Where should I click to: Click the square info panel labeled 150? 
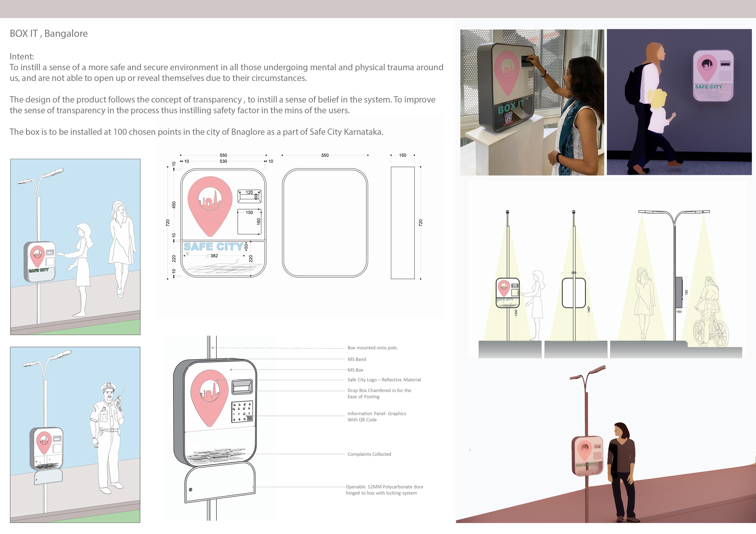(249, 222)
